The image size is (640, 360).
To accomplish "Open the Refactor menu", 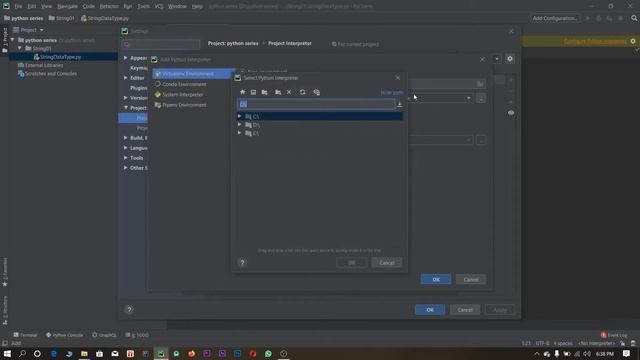I will pyautogui.click(x=109, y=6).
